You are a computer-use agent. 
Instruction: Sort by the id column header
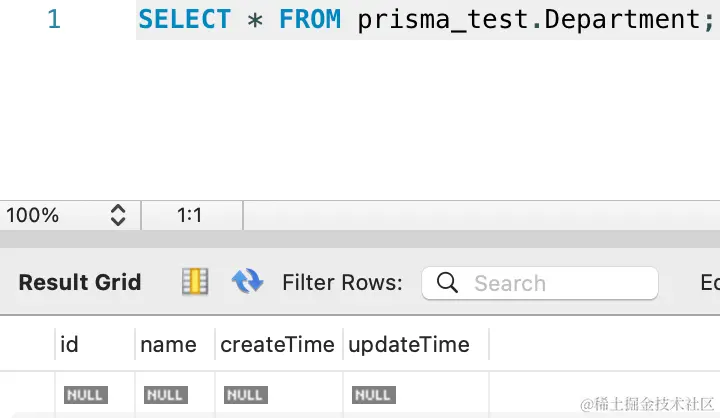click(x=69, y=345)
